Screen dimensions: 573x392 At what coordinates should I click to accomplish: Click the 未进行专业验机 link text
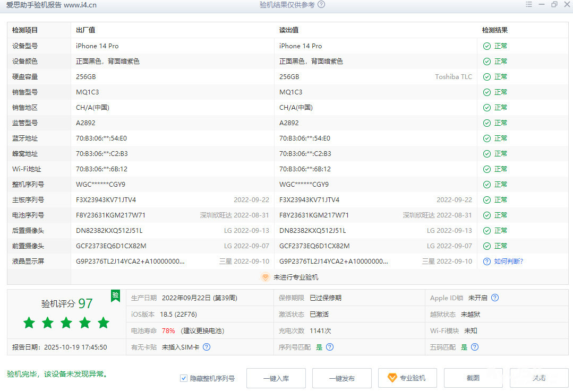(x=296, y=277)
